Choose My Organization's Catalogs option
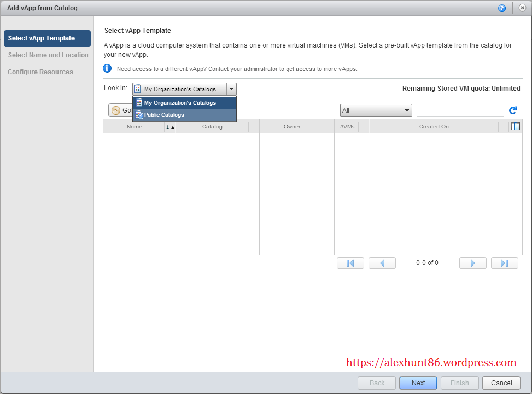This screenshot has width=532, height=394. point(180,103)
